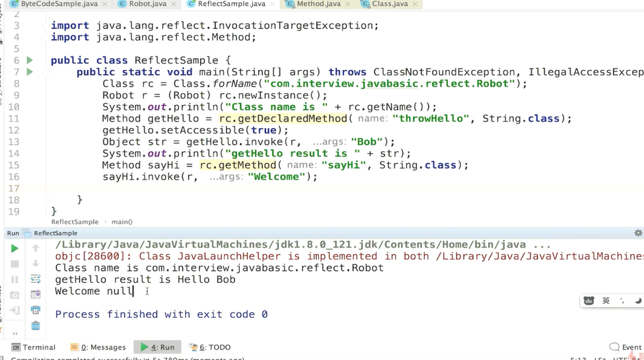Click "Welcome null" console output line
The height and width of the screenshot is (360, 644).
tap(94, 291)
